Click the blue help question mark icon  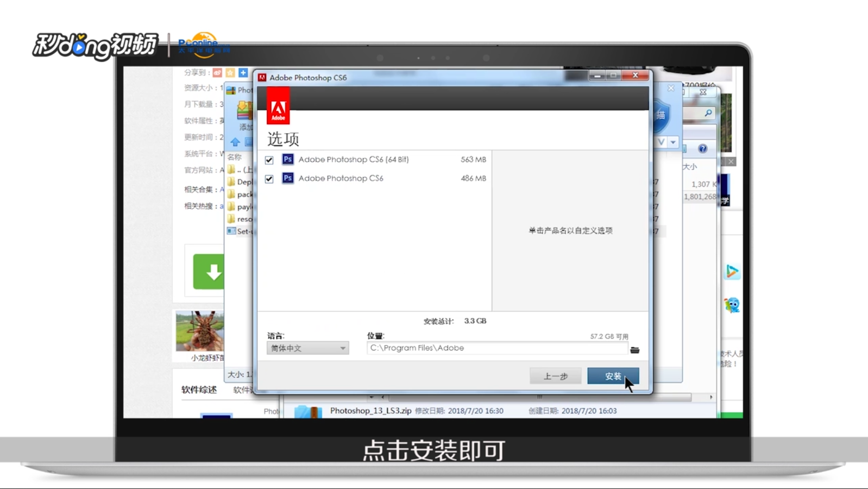(703, 148)
